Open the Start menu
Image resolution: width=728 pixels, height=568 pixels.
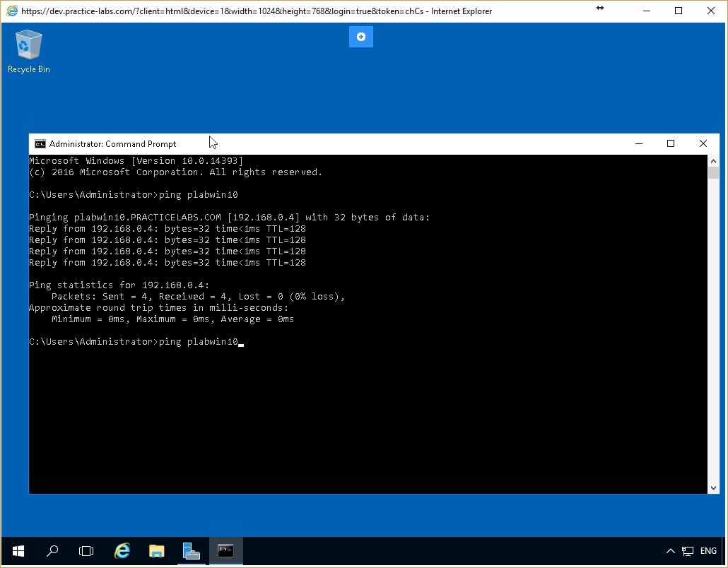[18, 551]
